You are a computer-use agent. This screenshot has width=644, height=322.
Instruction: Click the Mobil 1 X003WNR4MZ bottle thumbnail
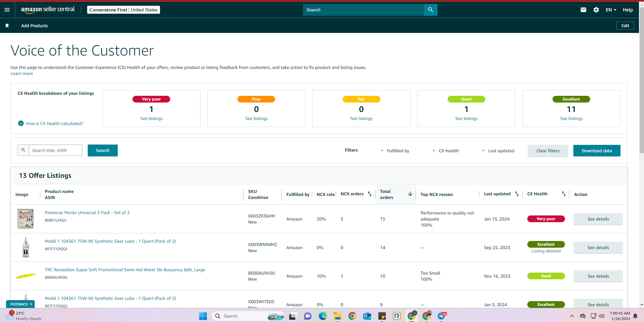pos(26,247)
